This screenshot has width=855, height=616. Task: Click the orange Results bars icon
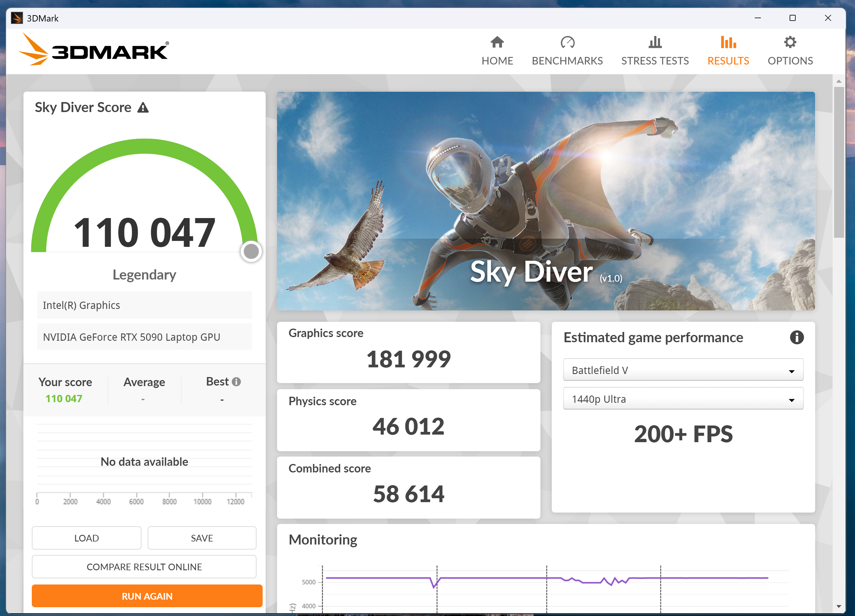coord(728,42)
